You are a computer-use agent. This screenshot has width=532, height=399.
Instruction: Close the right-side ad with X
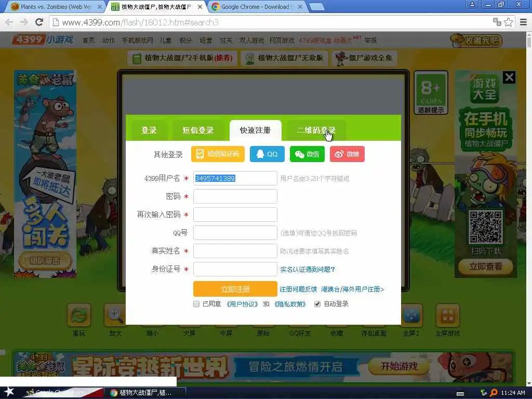(509, 77)
